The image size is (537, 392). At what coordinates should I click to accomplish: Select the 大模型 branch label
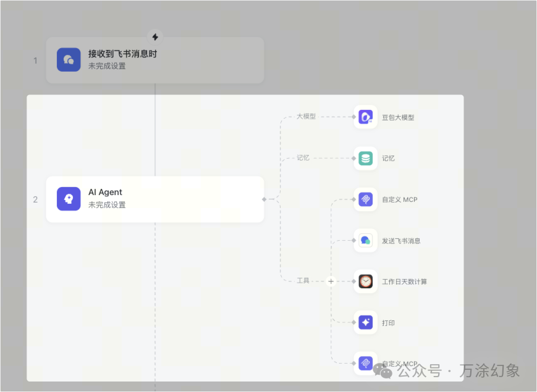point(307,117)
